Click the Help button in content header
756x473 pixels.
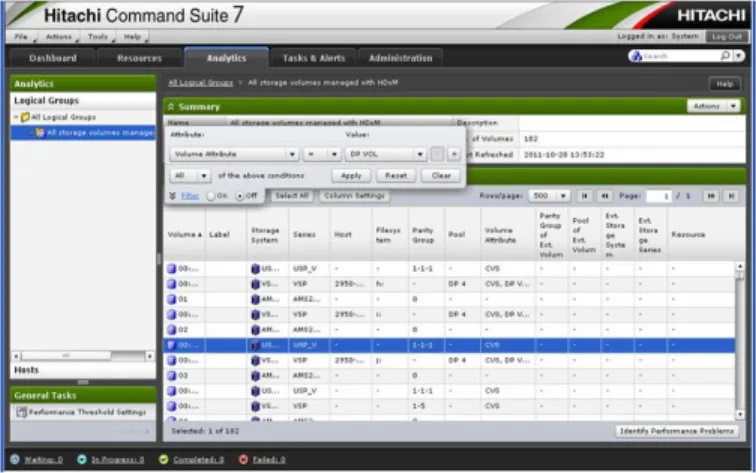725,83
